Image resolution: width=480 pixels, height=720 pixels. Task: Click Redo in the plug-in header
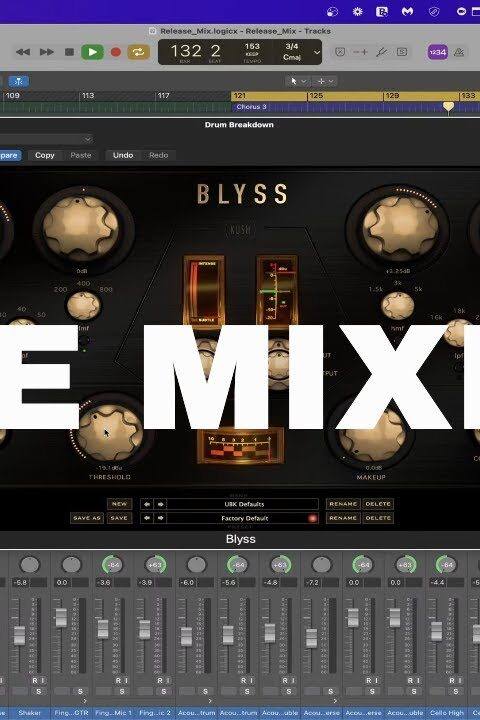(x=158, y=155)
